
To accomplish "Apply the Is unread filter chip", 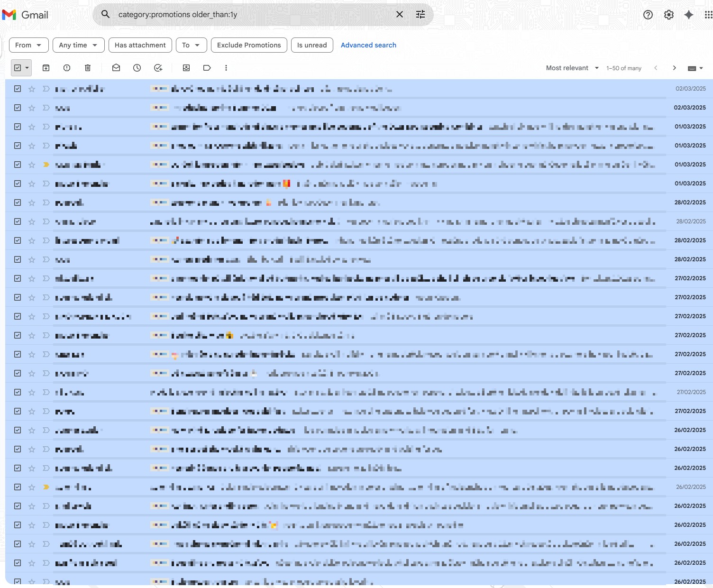I will [x=312, y=45].
